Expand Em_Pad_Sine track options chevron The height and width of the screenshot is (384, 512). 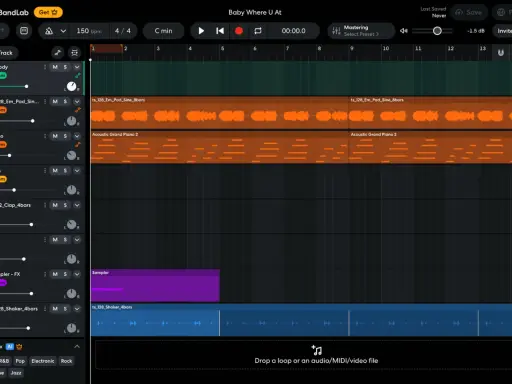[77, 101]
